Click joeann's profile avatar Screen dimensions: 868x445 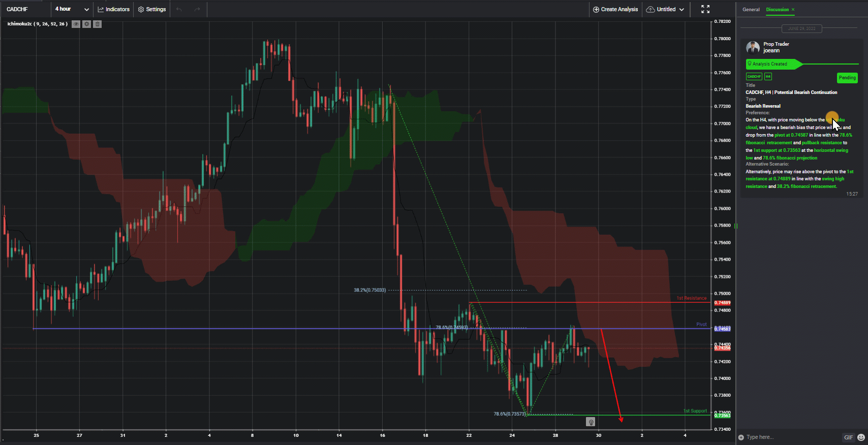[x=753, y=48]
